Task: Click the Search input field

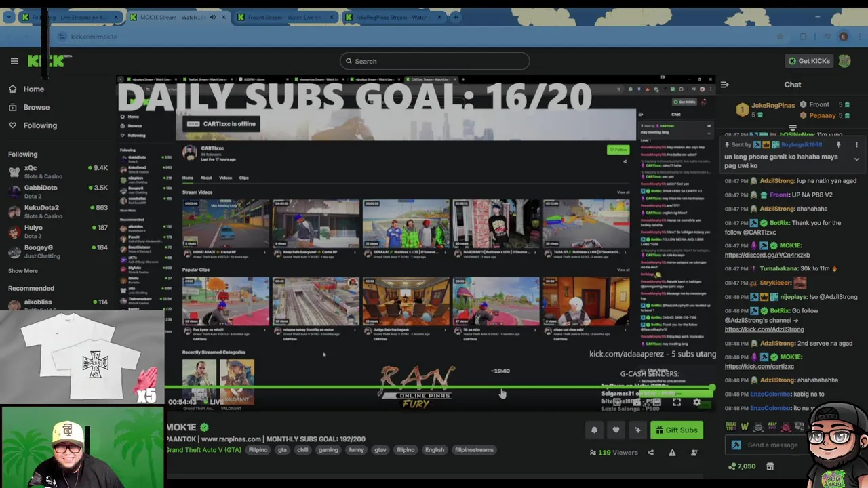Action: pyautogui.click(x=435, y=61)
